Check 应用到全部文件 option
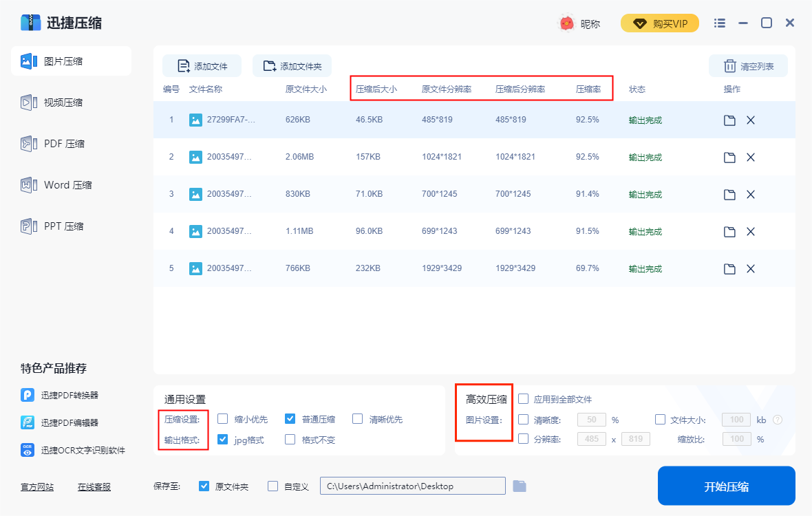The image size is (812, 516). point(524,398)
